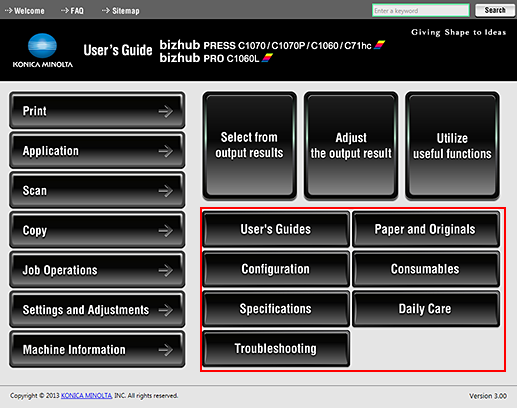Click the User's Guide header title
The height and width of the screenshot is (408, 517).
118,50
